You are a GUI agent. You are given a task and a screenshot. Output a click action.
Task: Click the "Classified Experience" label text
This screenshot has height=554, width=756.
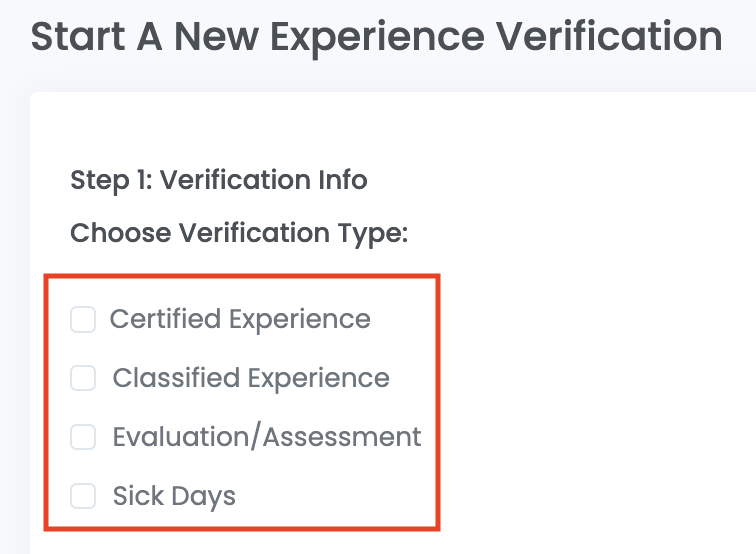point(251,378)
